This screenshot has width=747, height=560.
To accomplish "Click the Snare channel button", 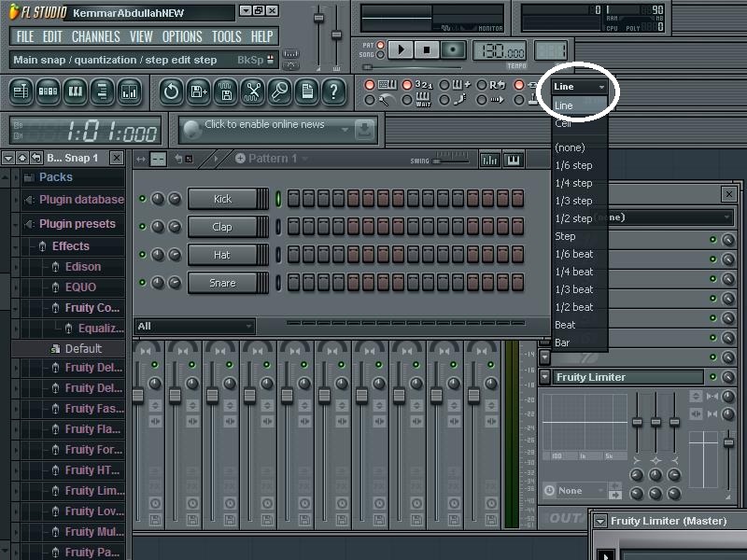I will click(222, 283).
